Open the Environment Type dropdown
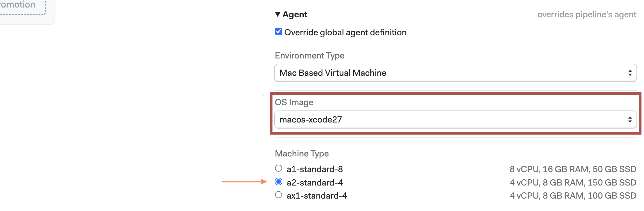The width and height of the screenshot is (644, 211). coord(455,73)
